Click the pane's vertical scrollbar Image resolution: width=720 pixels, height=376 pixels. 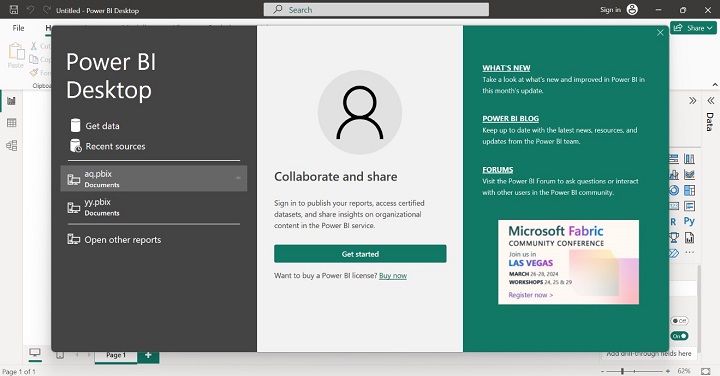coord(698,308)
